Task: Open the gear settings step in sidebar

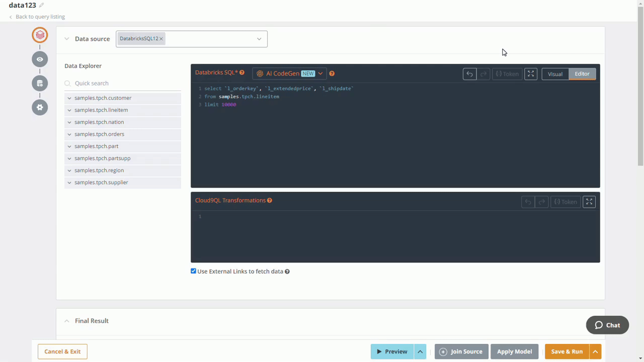Action: click(x=40, y=108)
